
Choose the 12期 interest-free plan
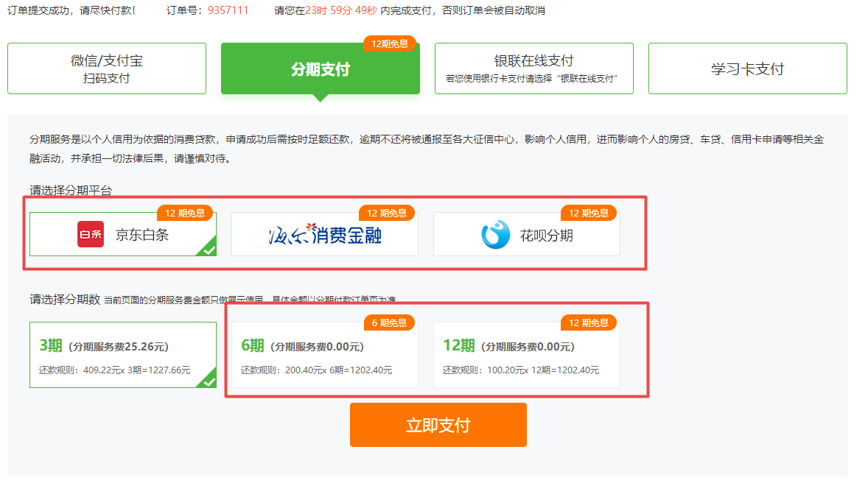tap(526, 356)
